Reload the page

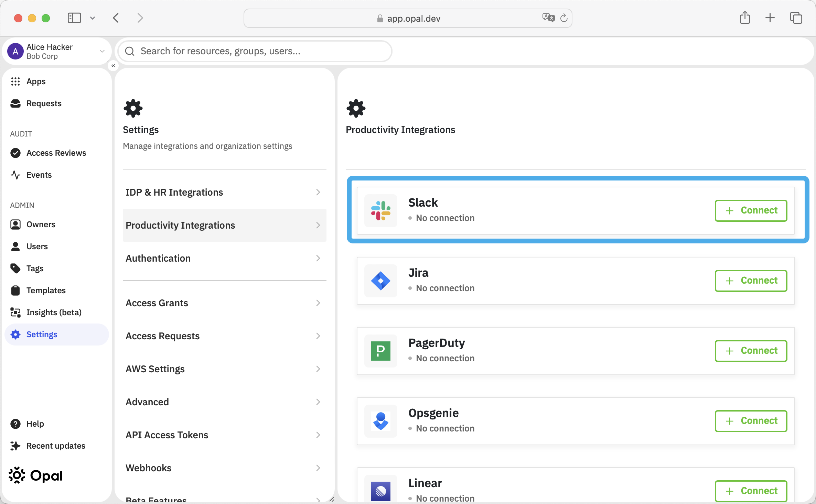(x=564, y=18)
